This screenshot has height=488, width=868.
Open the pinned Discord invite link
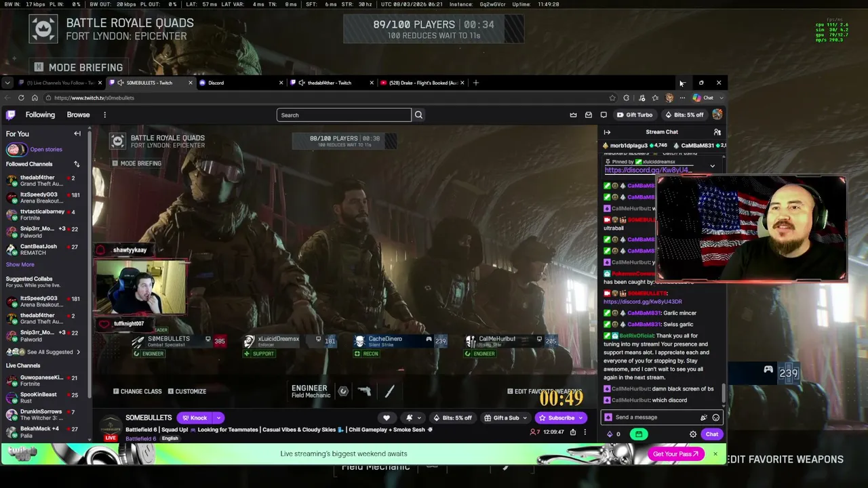(x=648, y=170)
